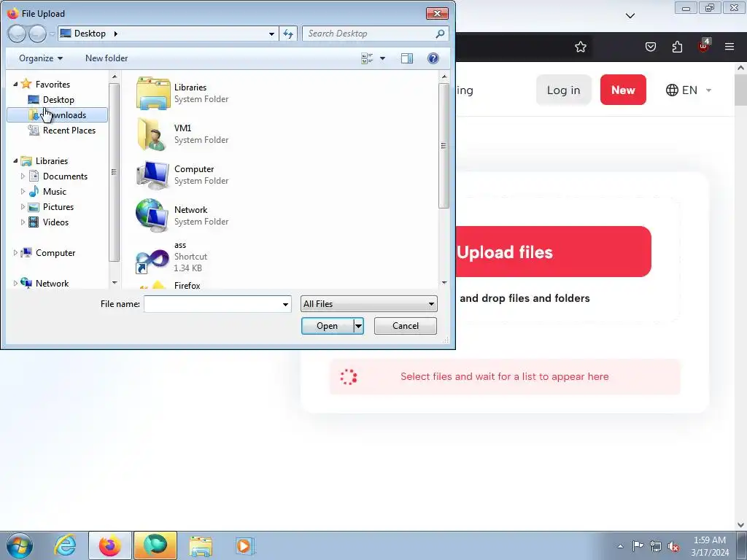This screenshot has width=747, height=560.
Task: Open the Pocket save icon in Firefox
Action: [651, 47]
